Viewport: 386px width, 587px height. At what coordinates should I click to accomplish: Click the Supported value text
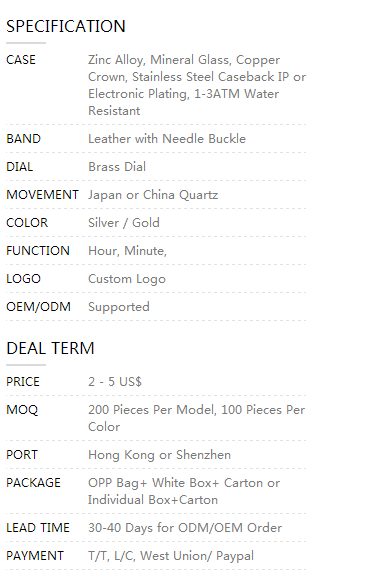coord(119,307)
